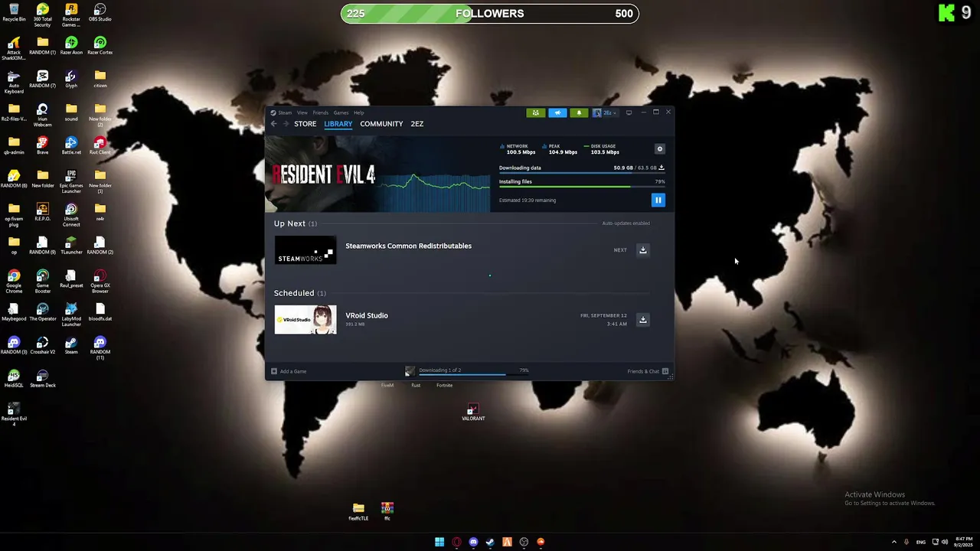Switch to the COMMUNITY tab
980x551 pixels.
tap(381, 124)
